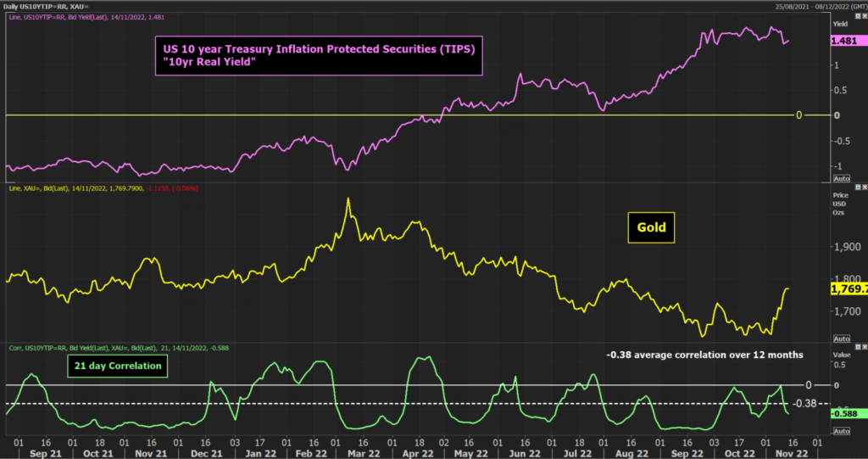
Task: Close the TIPS real yield pane
Action: [x=864, y=17]
